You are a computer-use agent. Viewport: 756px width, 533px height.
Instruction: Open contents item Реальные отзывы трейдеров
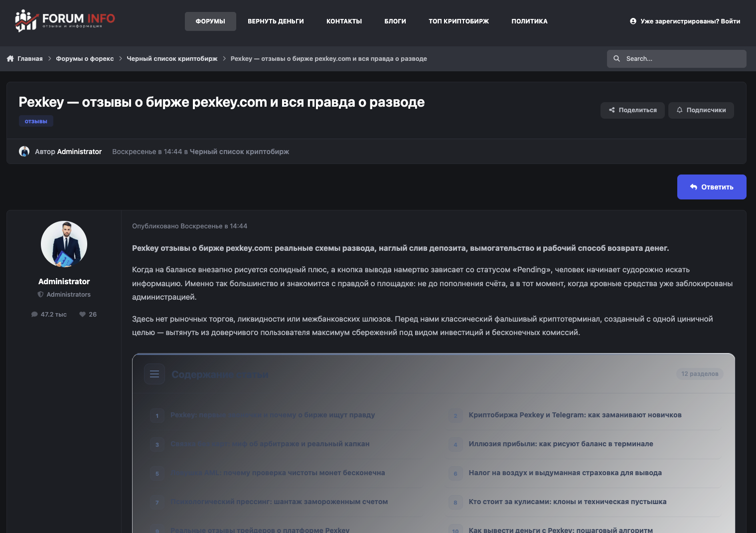pos(260,530)
